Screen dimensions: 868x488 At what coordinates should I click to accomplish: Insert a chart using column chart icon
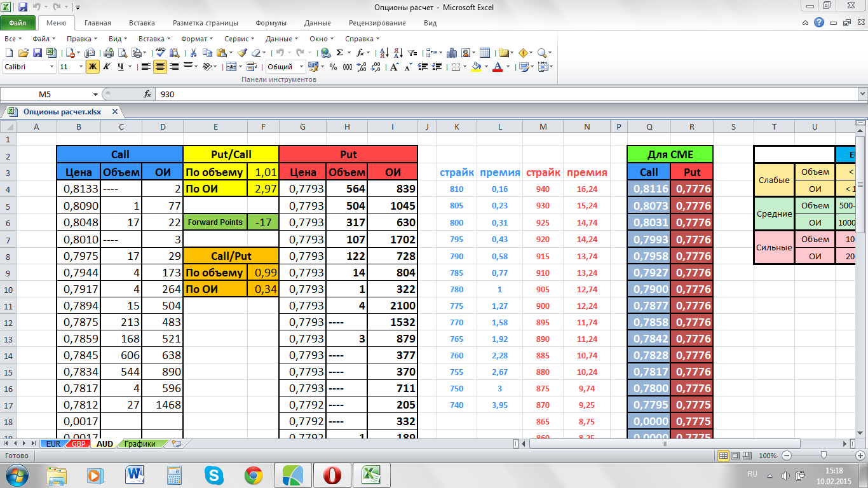(451, 53)
